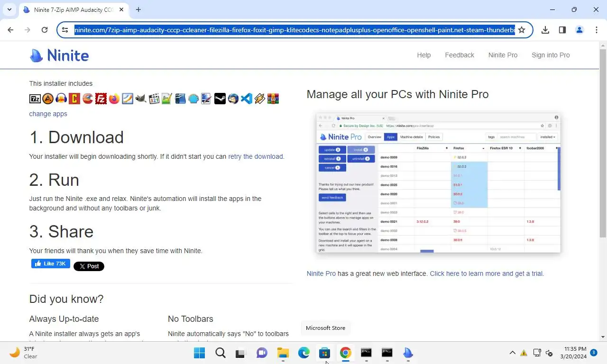This screenshot has width=607, height=364.
Task: Open the Windows Start menu
Action: click(x=200, y=353)
